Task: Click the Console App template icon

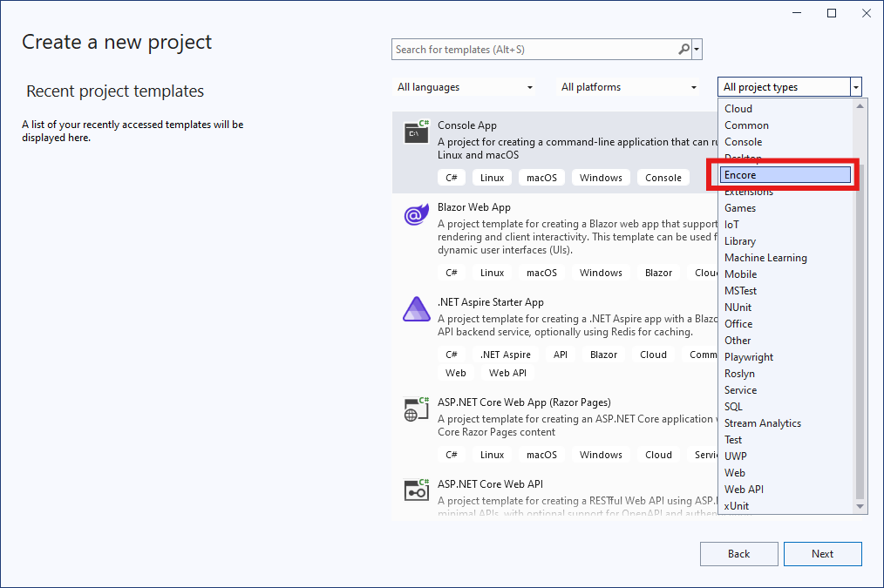Action: click(417, 132)
